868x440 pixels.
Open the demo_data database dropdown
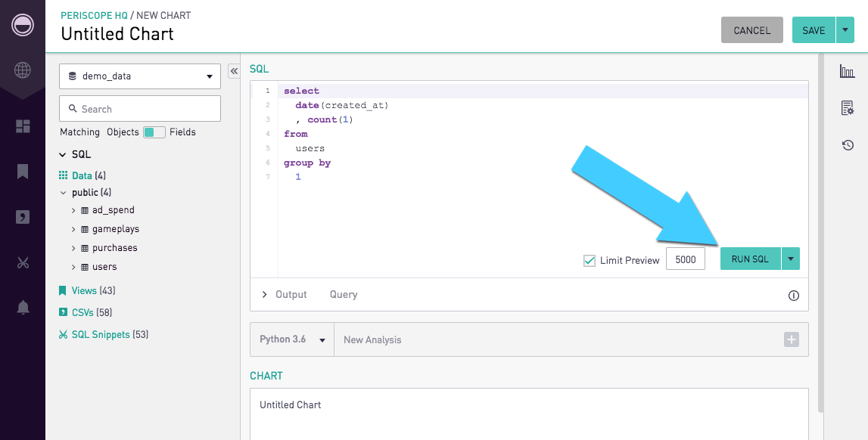(140, 76)
